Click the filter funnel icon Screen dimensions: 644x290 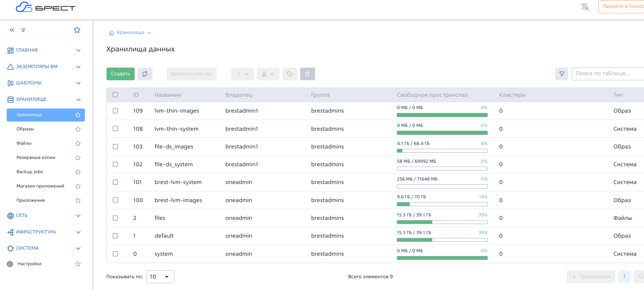562,74
